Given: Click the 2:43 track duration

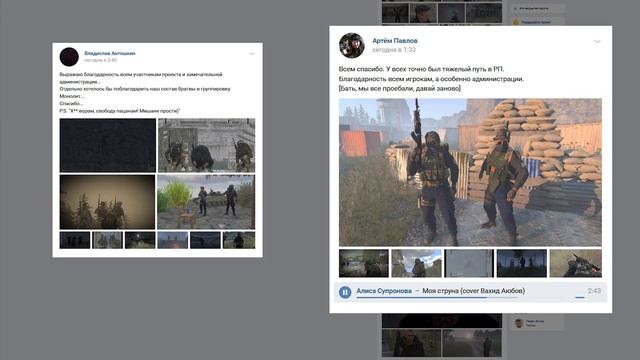Looking at the screenshot, I should [x=594, y=291].
